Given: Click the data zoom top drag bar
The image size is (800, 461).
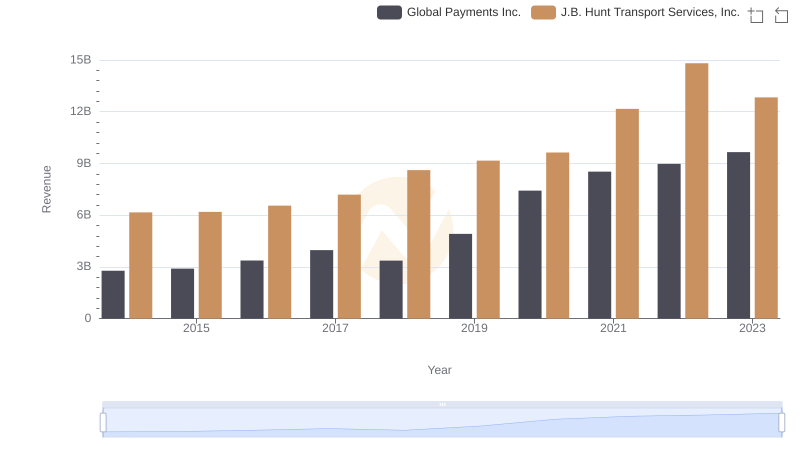Looking at the screenshot, I should (x=442, y=404).
